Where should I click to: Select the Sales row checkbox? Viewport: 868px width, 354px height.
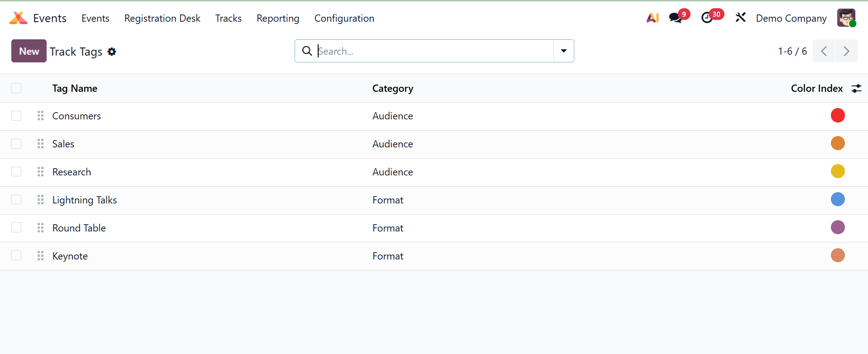[16, 144]
